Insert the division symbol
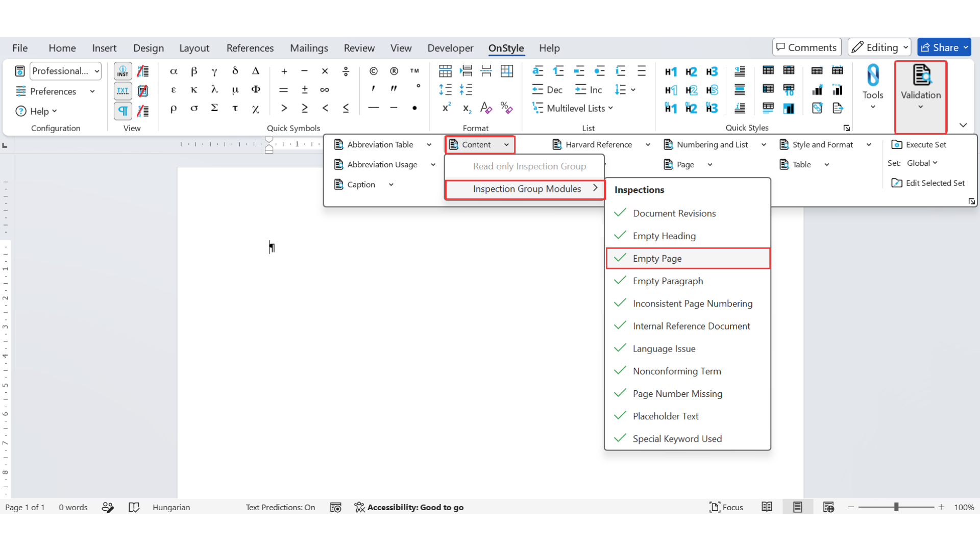Screen dimensions: 980x551 click(346, 71)
